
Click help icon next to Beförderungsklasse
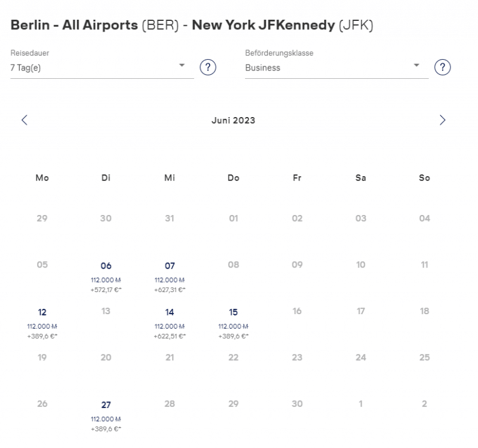pyautogui.click(x=442, y=67)
